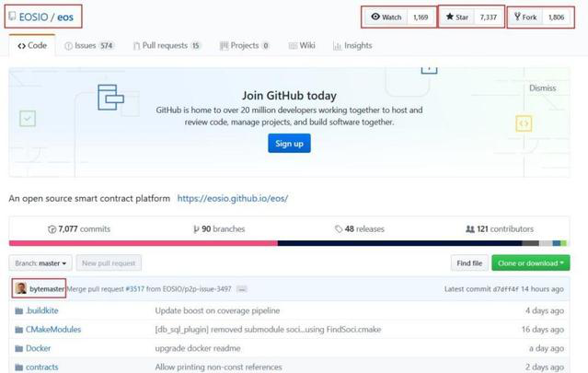This screenshot has width=588, height=373.
Task: Open the EOSIO organization link
Action: (33, 17)
